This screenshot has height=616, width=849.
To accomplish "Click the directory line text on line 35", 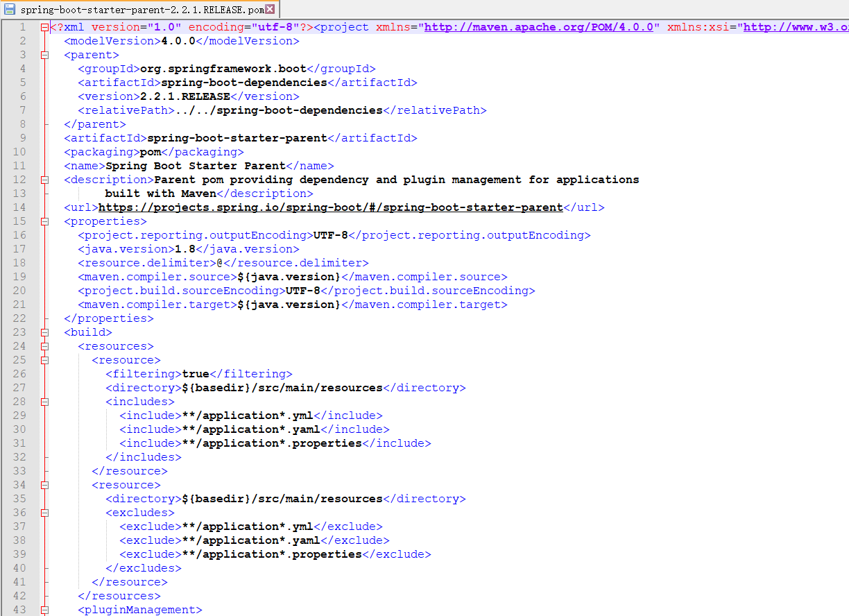I will tap(286, 499).
